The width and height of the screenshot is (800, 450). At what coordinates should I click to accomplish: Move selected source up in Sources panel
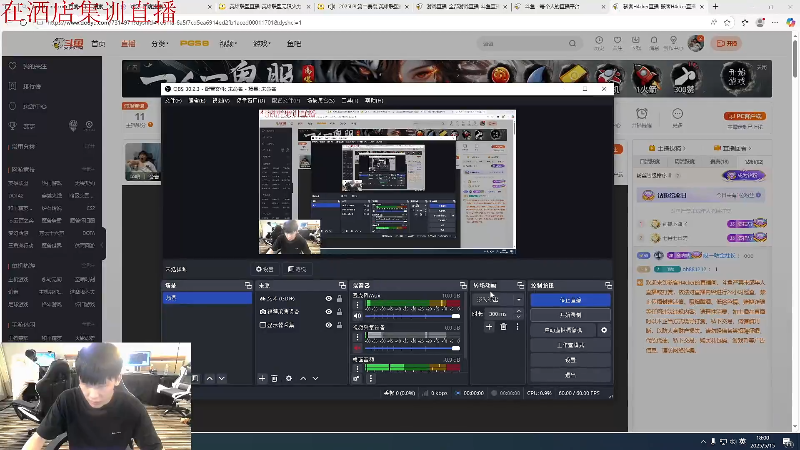[x=303, y=379]
